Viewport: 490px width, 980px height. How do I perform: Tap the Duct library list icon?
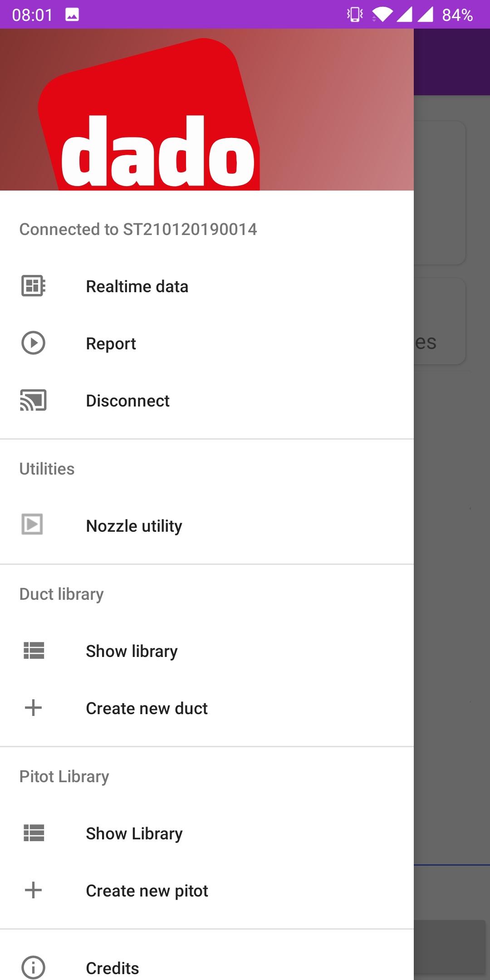(34, 651)
